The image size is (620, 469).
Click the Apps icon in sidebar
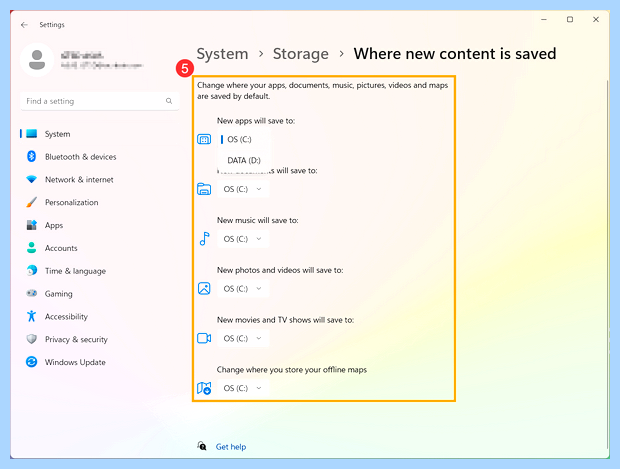32,225
